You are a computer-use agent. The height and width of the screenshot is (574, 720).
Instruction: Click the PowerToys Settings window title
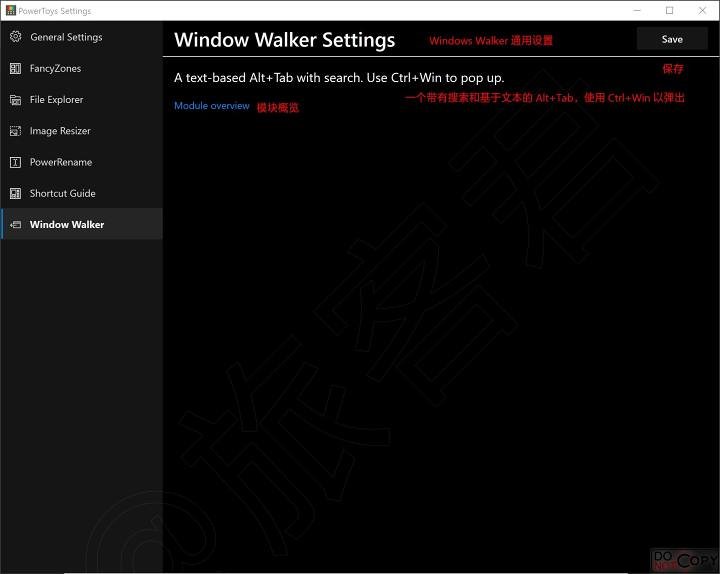click(55, 11)
